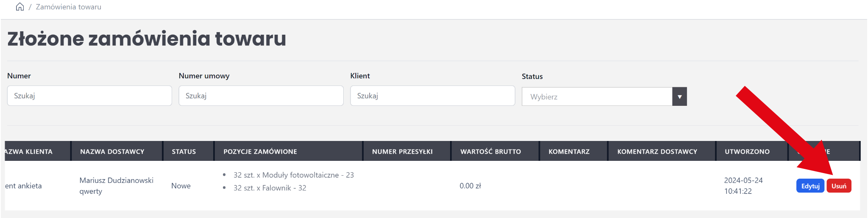Click the Status dropdown arrow button
868x218 pixels.
(x=679, y=97)
